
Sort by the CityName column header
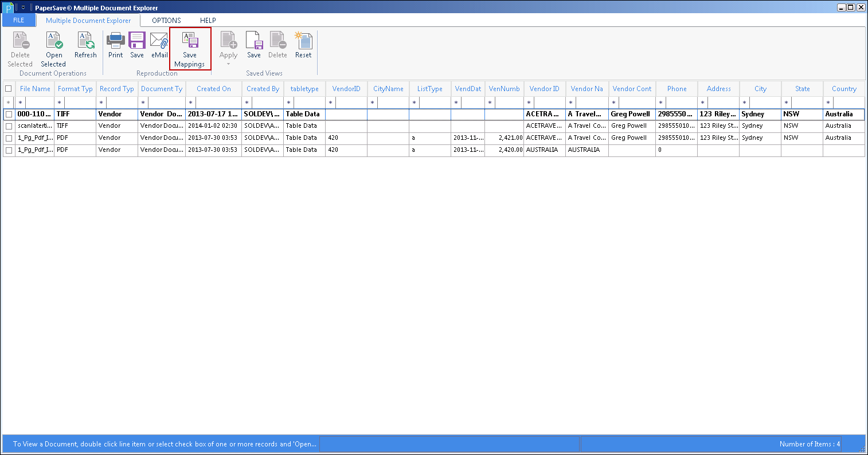coord(388,89)
